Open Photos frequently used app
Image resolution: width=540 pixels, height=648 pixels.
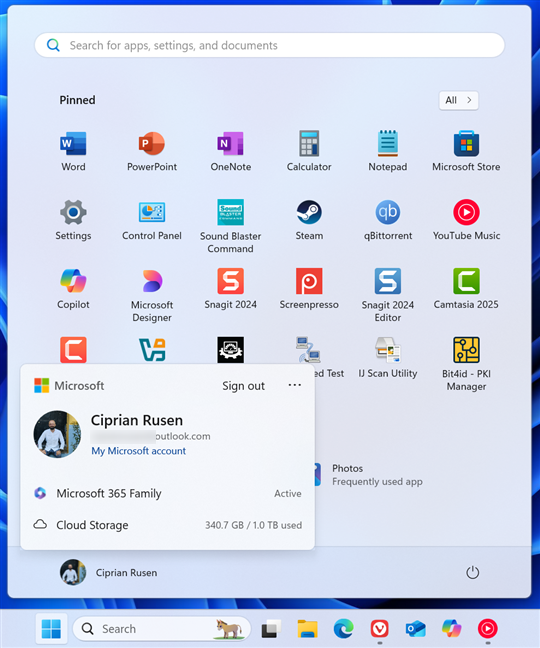click(368, 475)
